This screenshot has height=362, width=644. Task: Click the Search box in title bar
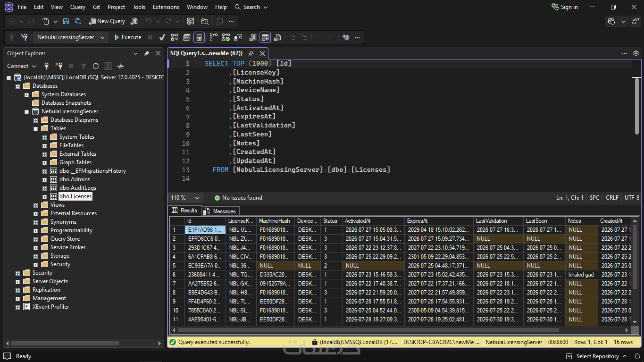tap(251, 7)
